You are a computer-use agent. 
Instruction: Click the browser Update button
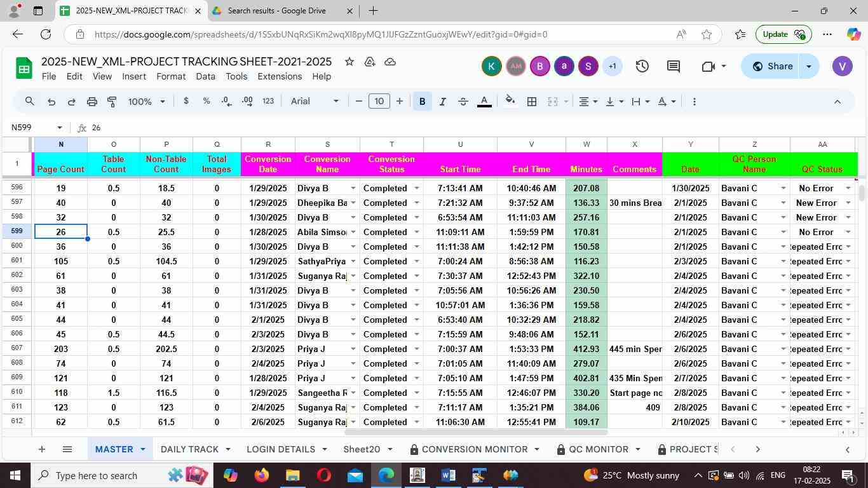point(783,34)
